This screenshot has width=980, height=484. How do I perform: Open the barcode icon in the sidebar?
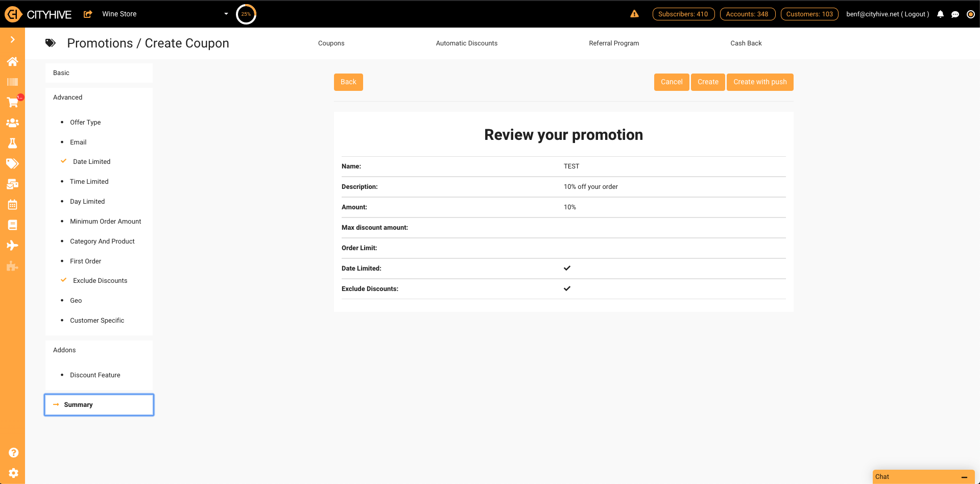[x=12, y=82]
